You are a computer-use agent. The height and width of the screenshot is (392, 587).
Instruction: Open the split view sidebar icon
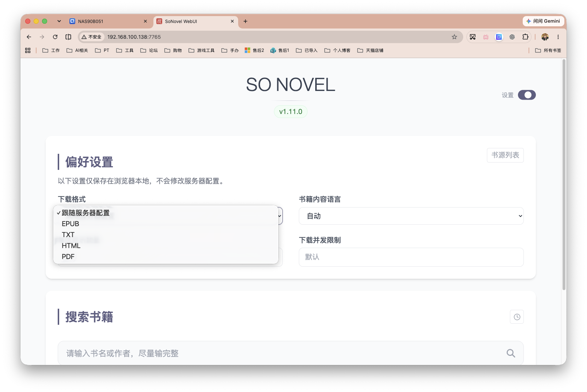pos(68,37)
